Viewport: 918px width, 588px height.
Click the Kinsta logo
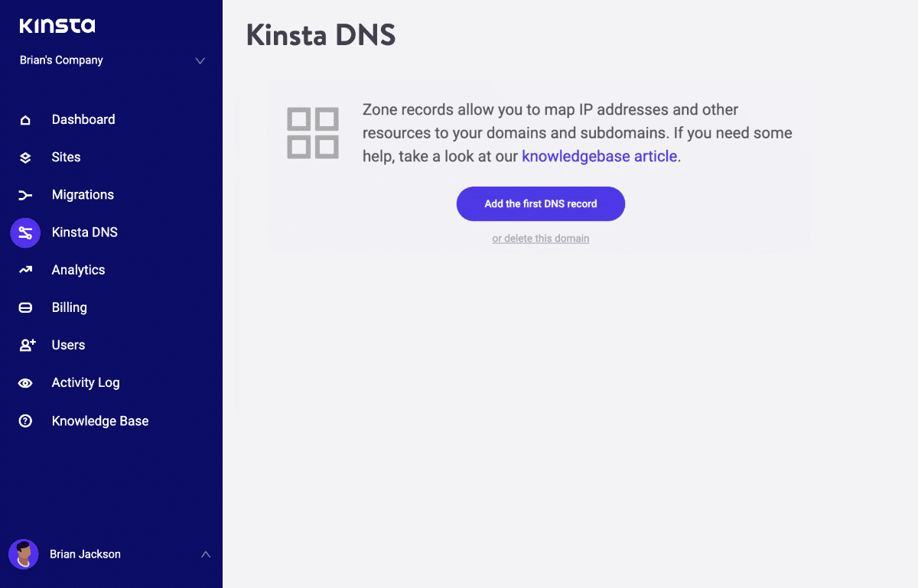[x=56, y=24]
